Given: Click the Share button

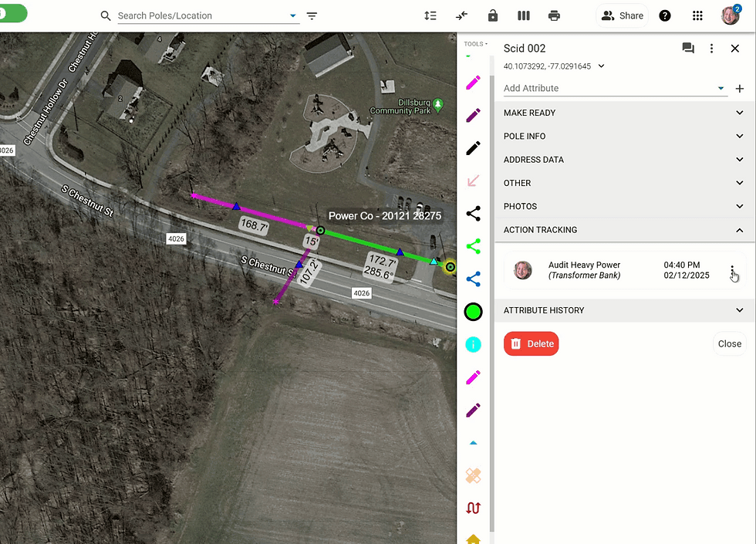Looking at the screenshot, I should click(622, 16).
